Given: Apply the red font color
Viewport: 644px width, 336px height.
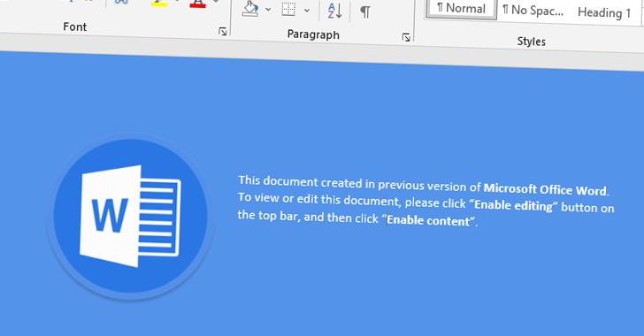Looking at the screenshot, I should pos(197,4).
